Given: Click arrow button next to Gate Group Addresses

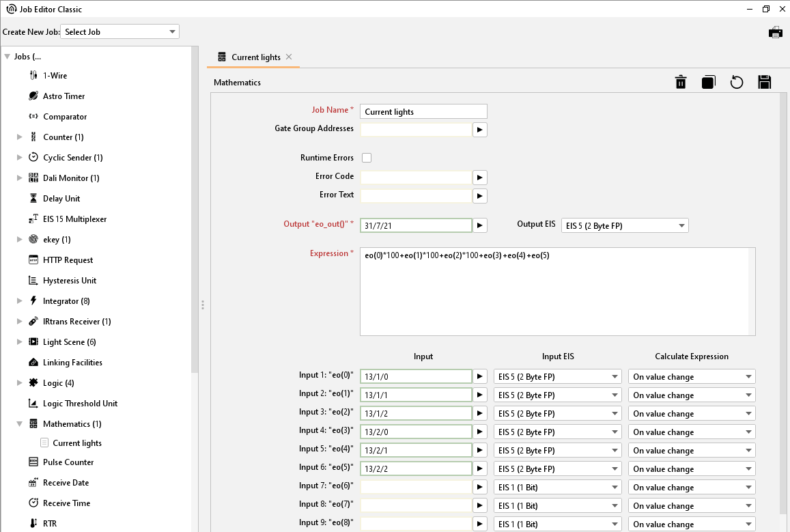Looking at the screenshot, I should [x=479, y=129].
